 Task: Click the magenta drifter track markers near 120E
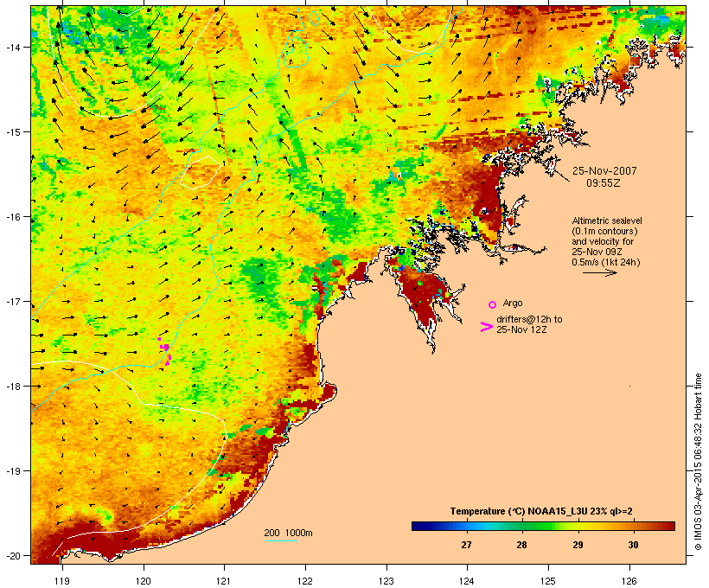pyautogui.click(x=164, y=351)
